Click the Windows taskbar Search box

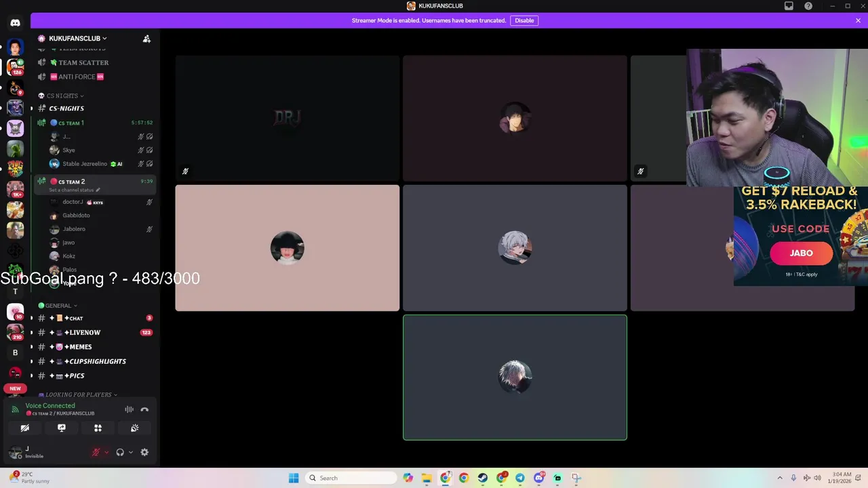pyautogui.click(x=351, y=478)
